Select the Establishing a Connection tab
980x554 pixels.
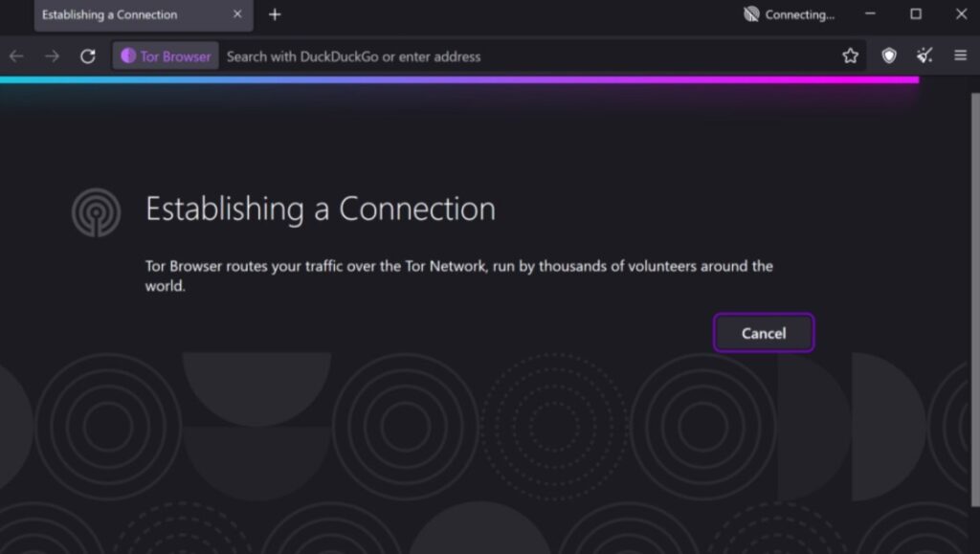pyautogui.click(x=144, y=15)
